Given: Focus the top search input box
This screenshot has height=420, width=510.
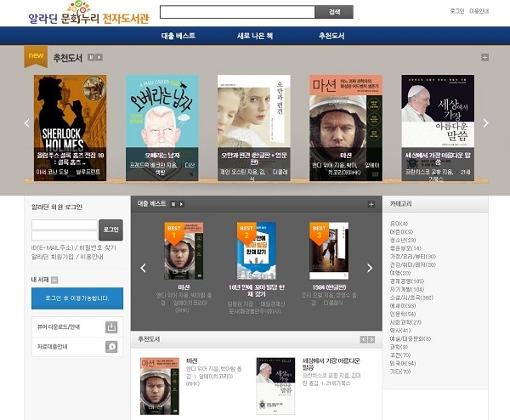Looking at the screenshot, I should click(237, 12).
